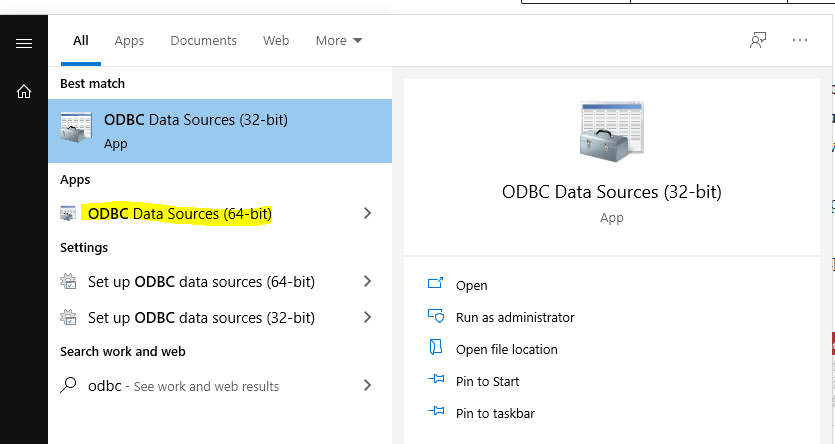Switch to the Apps tab
This screenshot has height=444, width=835.
pyautogui.click(x=129, y=41)
